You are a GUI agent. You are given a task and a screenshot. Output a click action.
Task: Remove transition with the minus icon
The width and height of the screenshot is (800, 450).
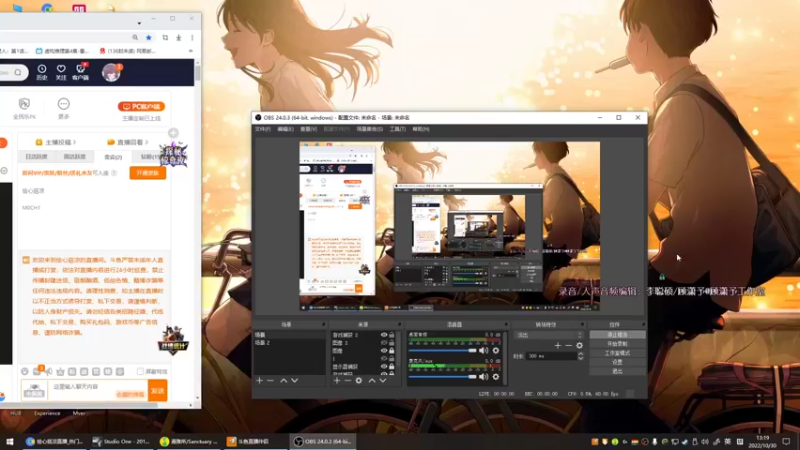click(x=568, y=345)
